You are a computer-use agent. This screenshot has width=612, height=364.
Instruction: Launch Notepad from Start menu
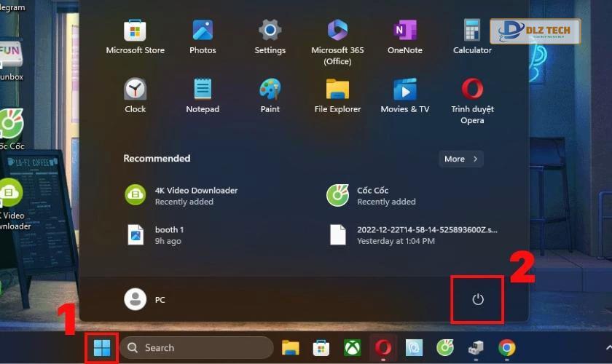[203, 95]
